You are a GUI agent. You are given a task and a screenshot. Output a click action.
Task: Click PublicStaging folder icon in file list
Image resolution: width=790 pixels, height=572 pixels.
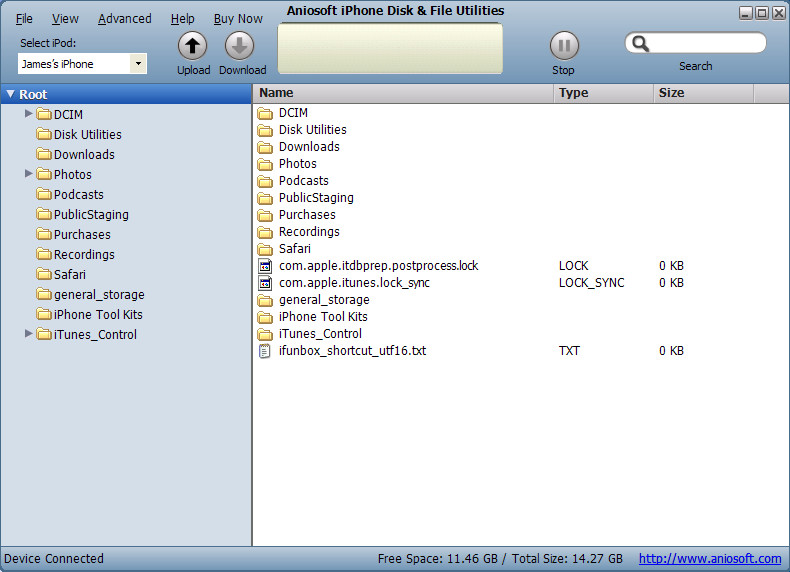[x=265, y=198]
